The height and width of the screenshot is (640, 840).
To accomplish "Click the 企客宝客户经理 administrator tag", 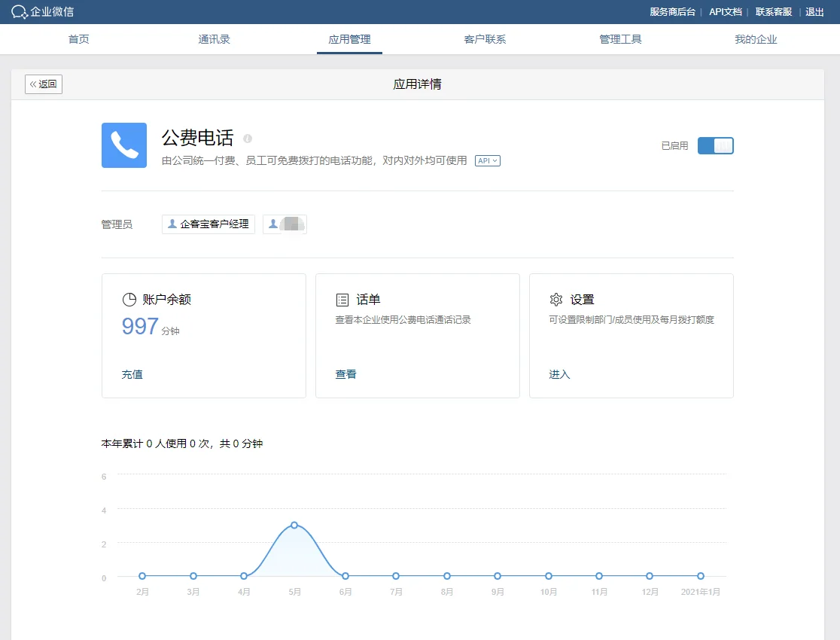I will pos(208,224).
